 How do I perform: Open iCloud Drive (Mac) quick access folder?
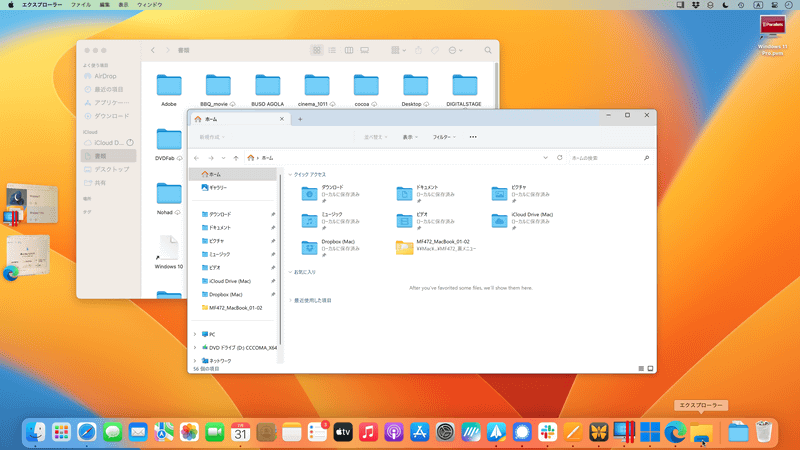523,221
